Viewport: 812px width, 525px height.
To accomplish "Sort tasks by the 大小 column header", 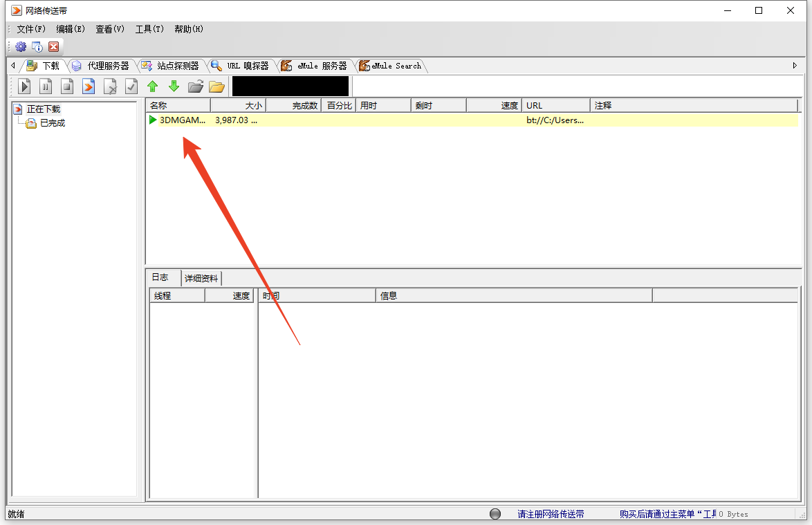I will tap(238, 106).
